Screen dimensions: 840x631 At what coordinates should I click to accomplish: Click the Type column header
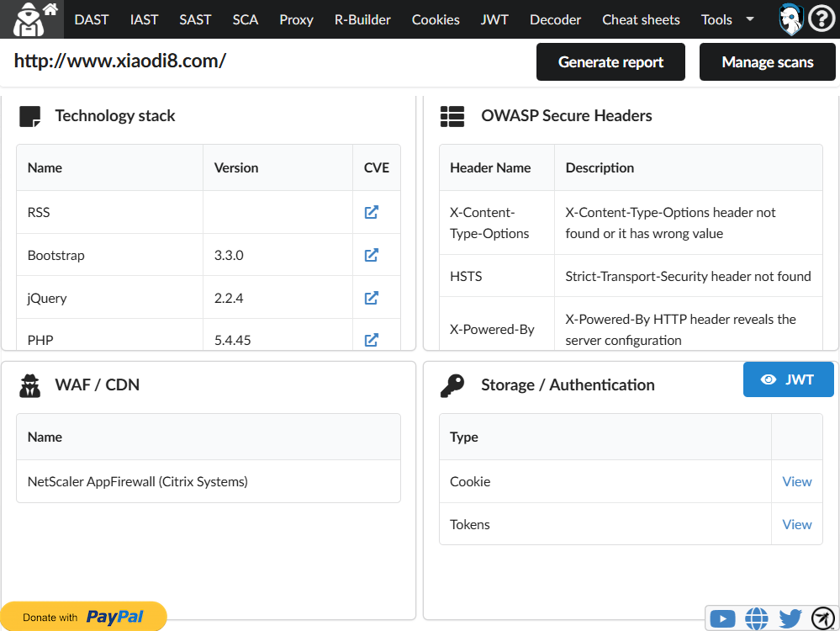[x=605, y=437]
